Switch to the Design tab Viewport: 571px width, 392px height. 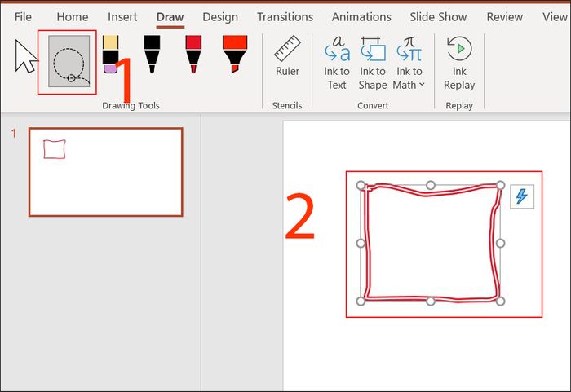pos(220,17)
